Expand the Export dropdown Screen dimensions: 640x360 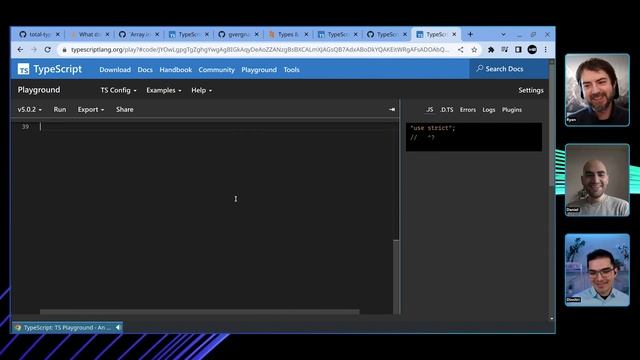(x=91, y=109)
